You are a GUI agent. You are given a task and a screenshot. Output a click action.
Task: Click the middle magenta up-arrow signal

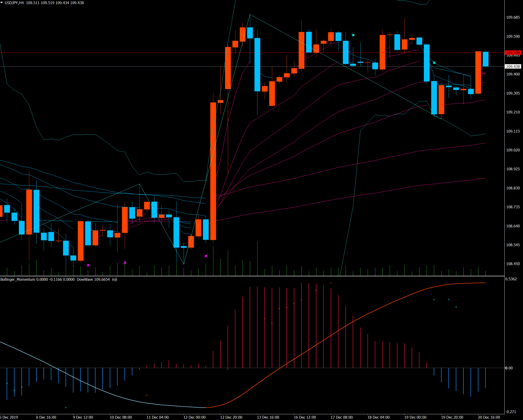tap(125, 263)
